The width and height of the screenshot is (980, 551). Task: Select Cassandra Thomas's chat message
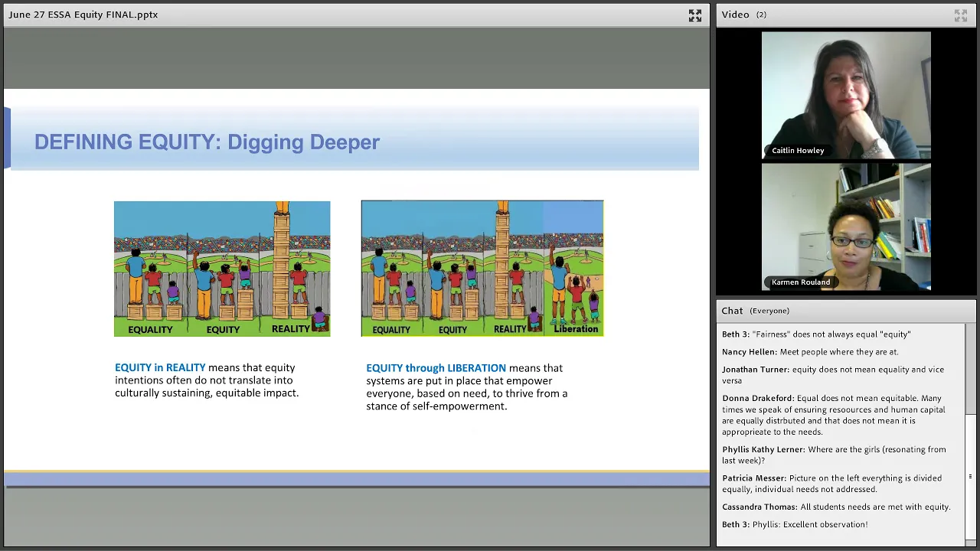coord(836,507)
